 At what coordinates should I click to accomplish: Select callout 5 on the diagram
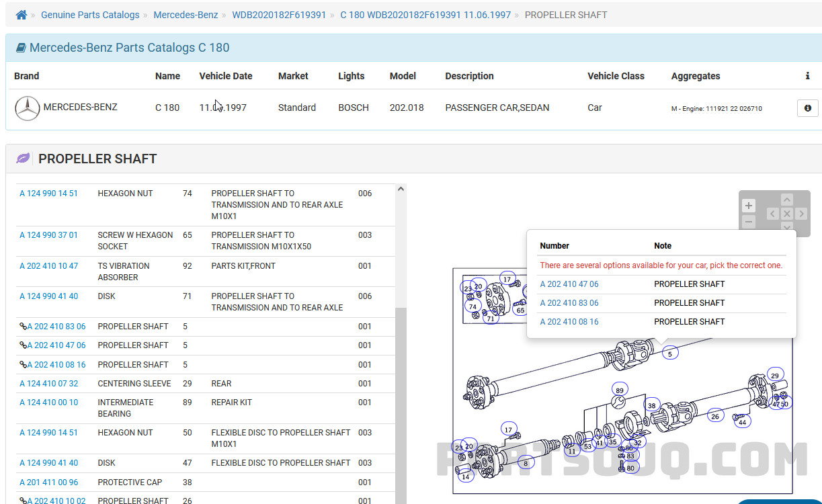pyautogui.click(x=669, y=353)
